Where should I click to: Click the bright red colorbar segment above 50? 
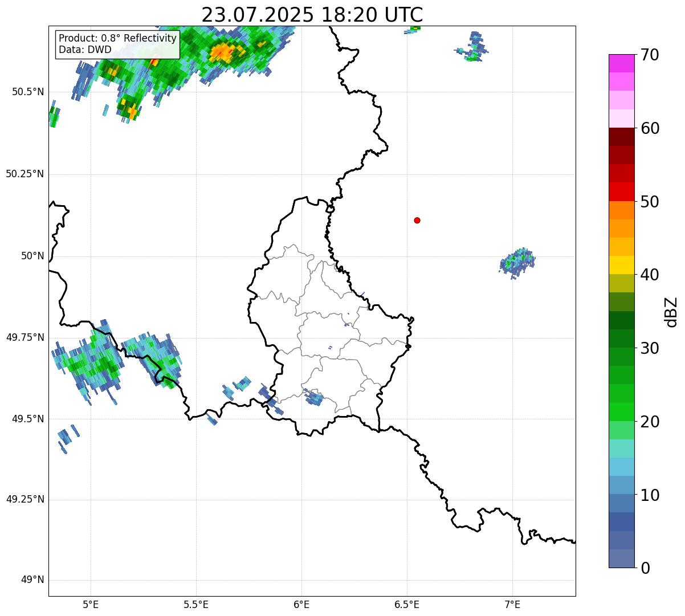pyautogui.click(x=621, y=191)
